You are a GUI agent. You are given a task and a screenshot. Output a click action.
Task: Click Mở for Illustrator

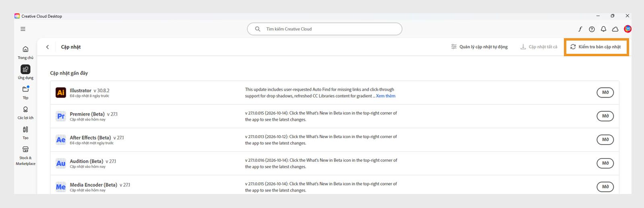point(605,92)
